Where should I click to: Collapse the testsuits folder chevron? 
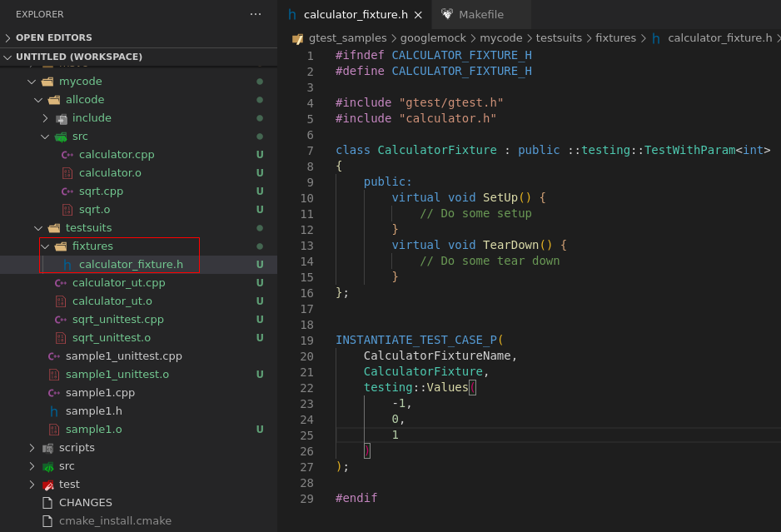click(38, 228)
